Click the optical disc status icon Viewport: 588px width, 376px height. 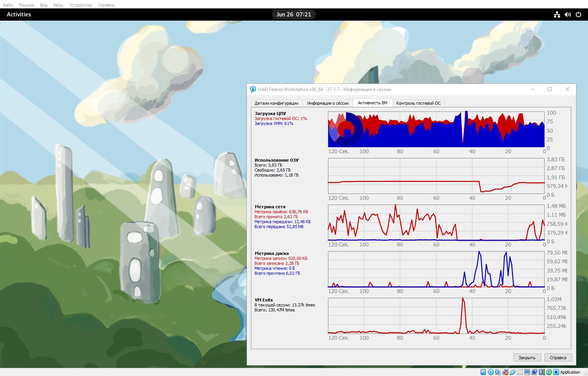(491, 372)
